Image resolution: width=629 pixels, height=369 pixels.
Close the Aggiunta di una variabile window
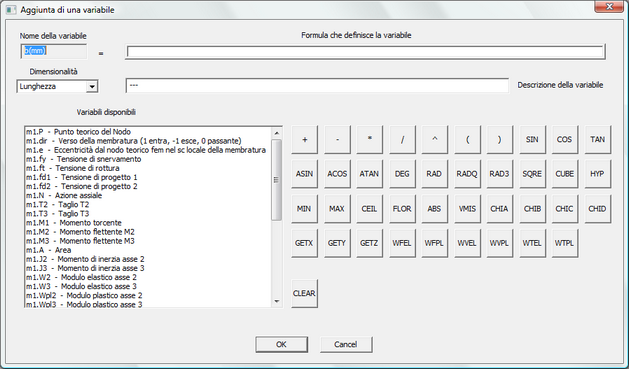pos(609,6)
